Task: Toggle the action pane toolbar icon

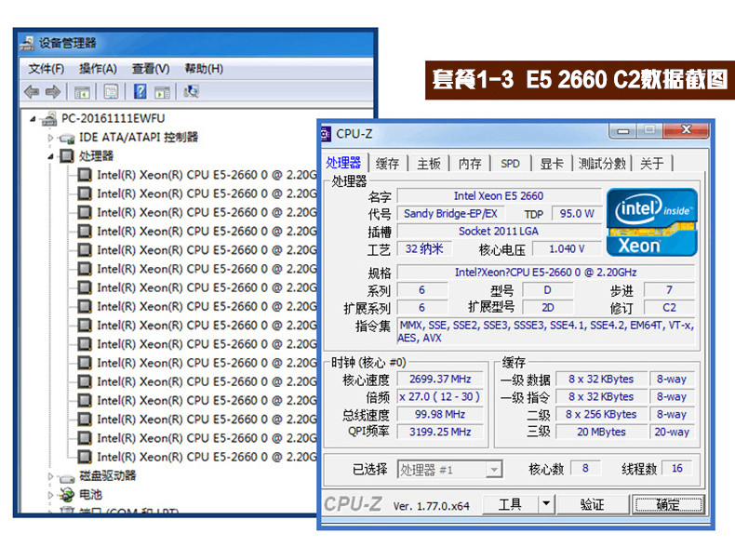Action: pyautogui.click(x=162, y=92)
